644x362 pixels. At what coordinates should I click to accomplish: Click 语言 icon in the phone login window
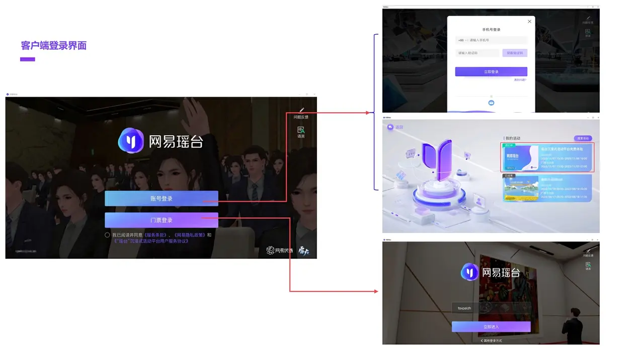click(x=588, y=32)
